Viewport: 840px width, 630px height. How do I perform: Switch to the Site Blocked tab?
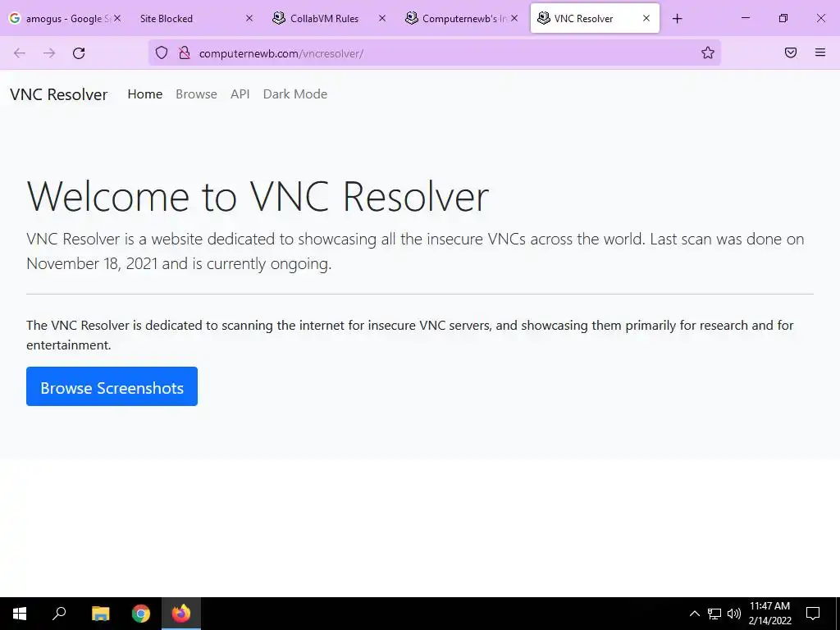click(x=188, y=18)
